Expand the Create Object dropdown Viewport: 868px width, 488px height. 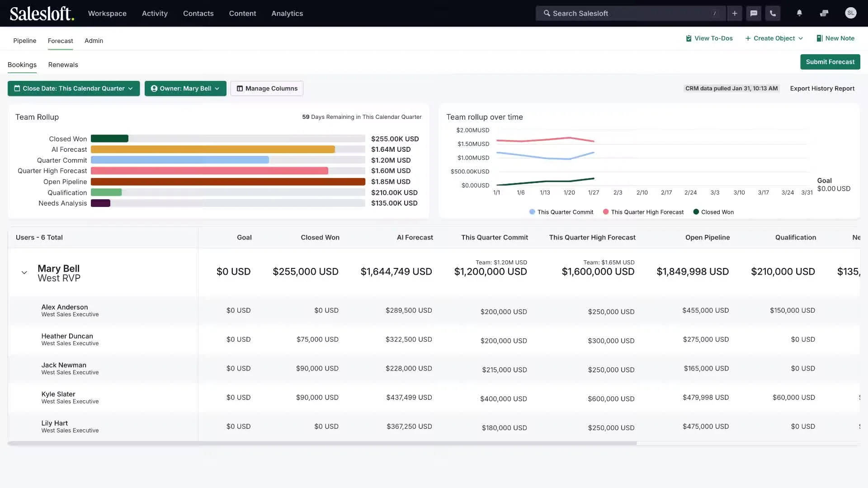pos(774,38)
